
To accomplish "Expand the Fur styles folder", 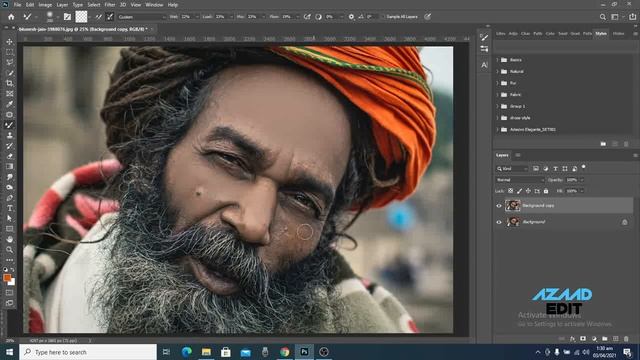I will pos(498,83).
